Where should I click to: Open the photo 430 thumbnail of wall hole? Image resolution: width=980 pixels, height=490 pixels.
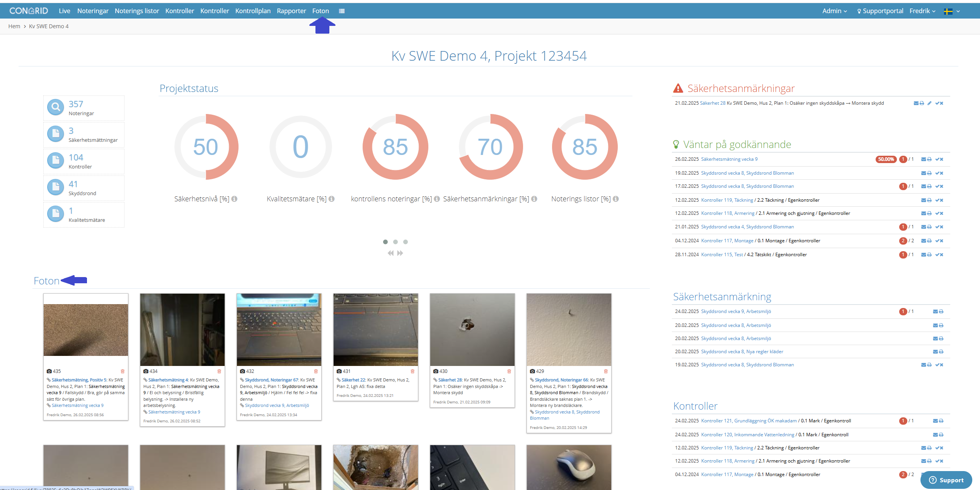pos(472,330)
